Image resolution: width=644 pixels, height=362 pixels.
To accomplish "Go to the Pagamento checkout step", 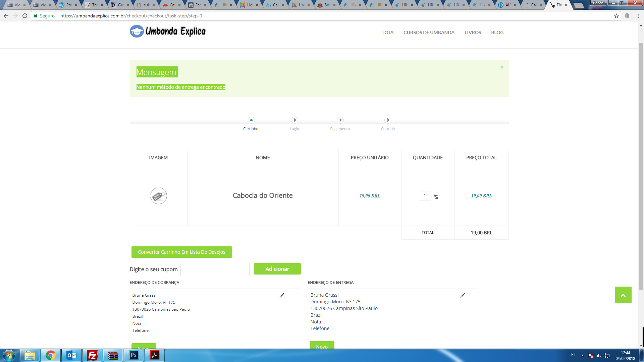I will (340, 120).
